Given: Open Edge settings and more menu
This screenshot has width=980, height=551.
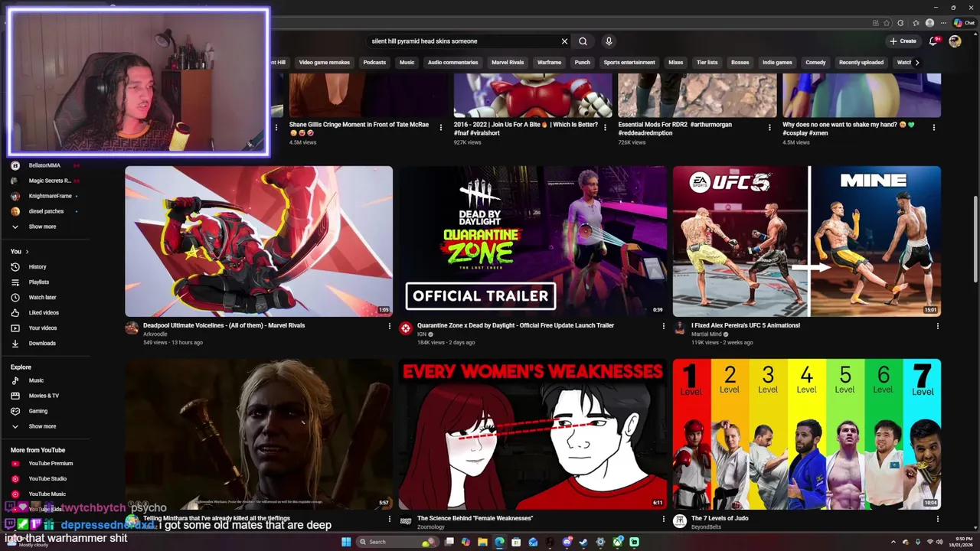Looking at the screenshot, I should tap(943, 23).
